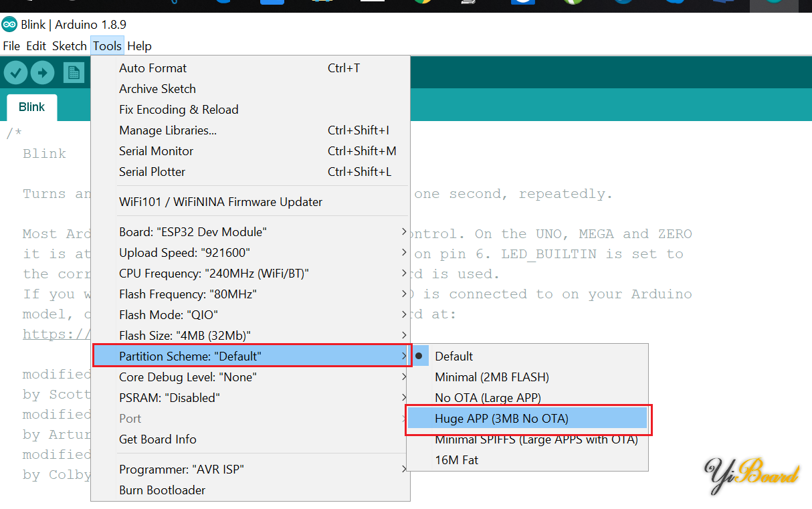Select Minimal (2MB FLASH) partition option

[492, 377]
